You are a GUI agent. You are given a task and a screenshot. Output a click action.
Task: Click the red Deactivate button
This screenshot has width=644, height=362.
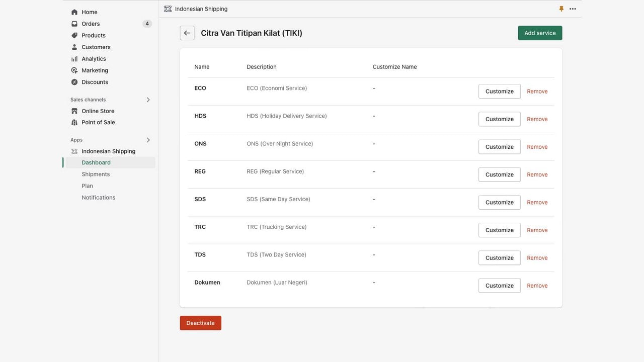(200, 323)
